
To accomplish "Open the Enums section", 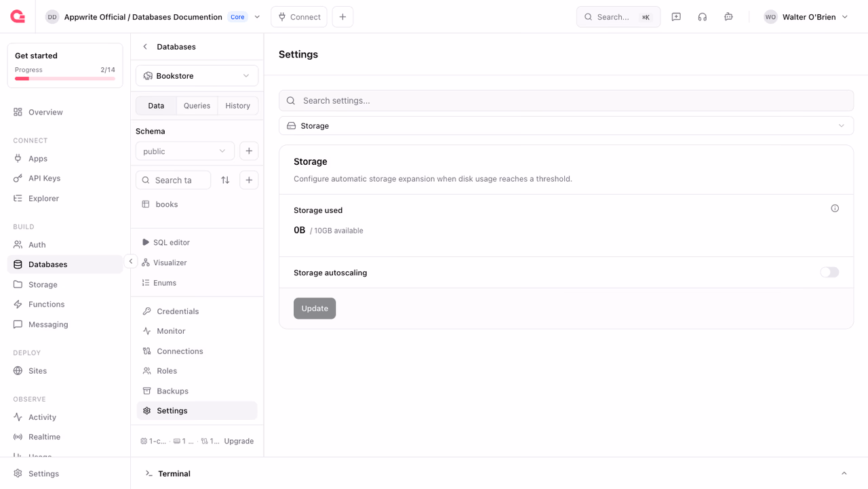I will (165, 283).
